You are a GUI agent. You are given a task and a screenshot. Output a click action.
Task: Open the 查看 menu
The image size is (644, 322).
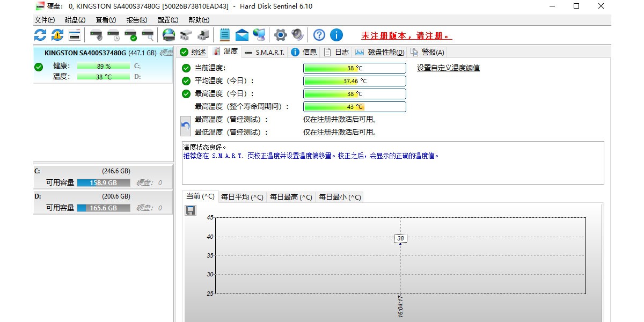(x=106, y=20)
